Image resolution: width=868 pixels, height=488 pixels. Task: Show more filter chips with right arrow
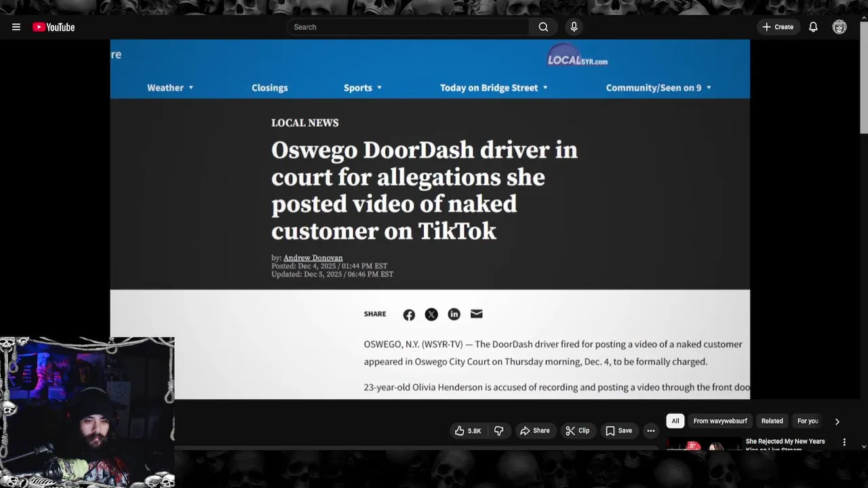pos(837,421)
